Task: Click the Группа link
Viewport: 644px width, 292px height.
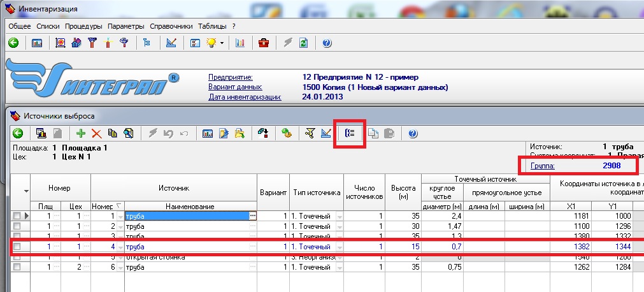Action: coord(541,166)
